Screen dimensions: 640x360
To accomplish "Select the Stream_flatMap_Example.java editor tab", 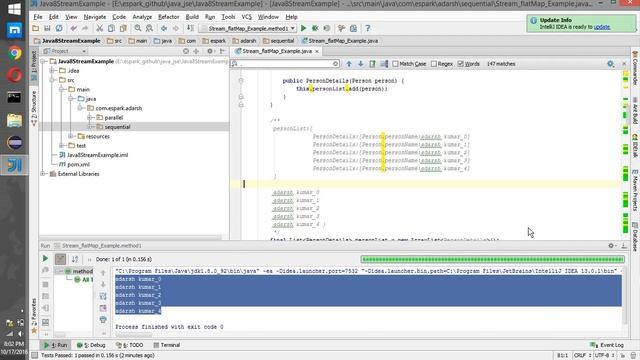I will coord(277,51).
